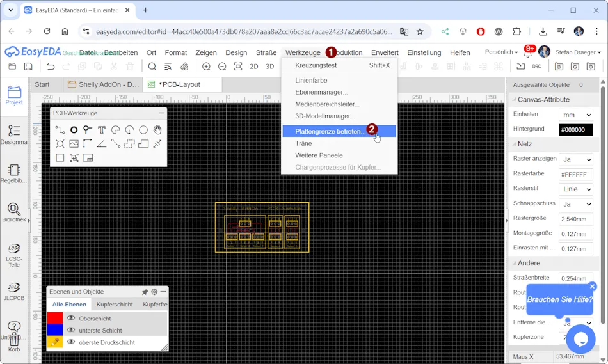The width and height of the screenshot is (608, 364).
Task: Open layer panel settings gear
Action: (154, 292)
